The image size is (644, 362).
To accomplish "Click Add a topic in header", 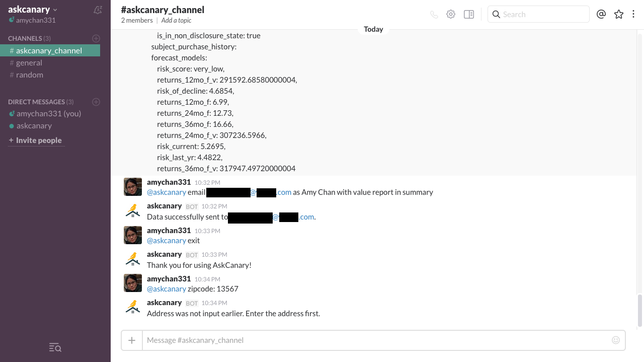I will pos(176,21).
